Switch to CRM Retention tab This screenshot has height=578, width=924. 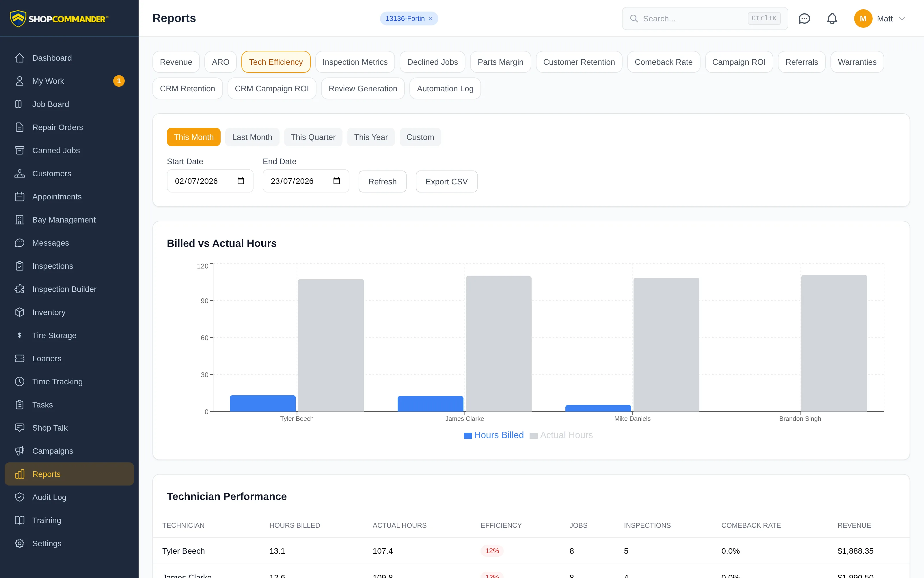187,89
